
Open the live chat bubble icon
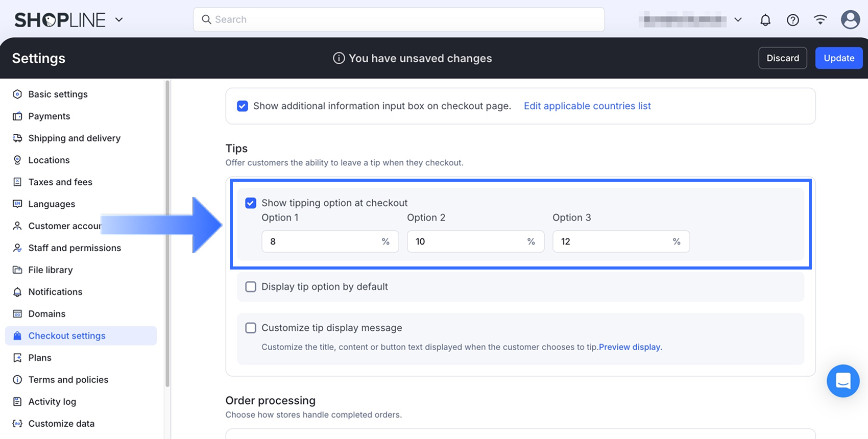pyautogui.click(x=843, y=381)
